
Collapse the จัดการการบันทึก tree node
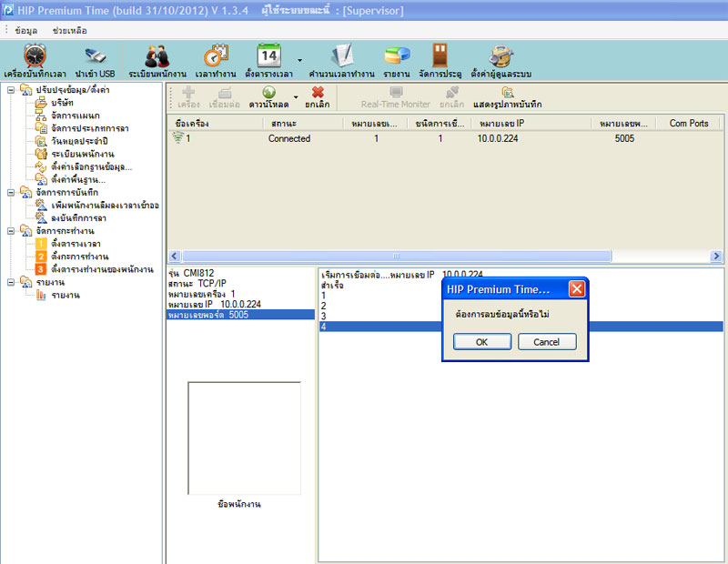point(11,192)
